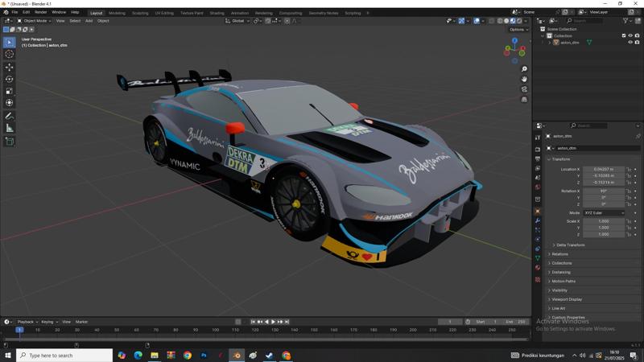Switch to the Shading workspace tab
This screenshot has width=644, height=362.
click(x=217, y=13)
